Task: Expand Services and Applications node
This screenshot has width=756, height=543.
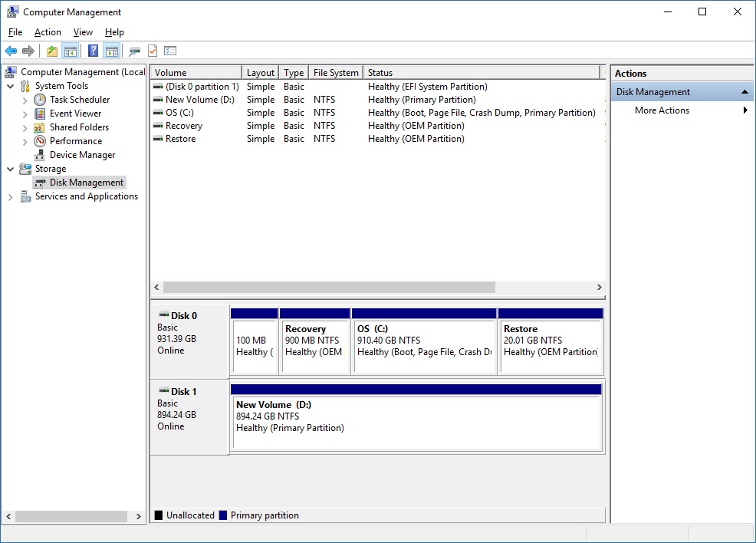Action: pyautogui.click(x=11, y=197)
